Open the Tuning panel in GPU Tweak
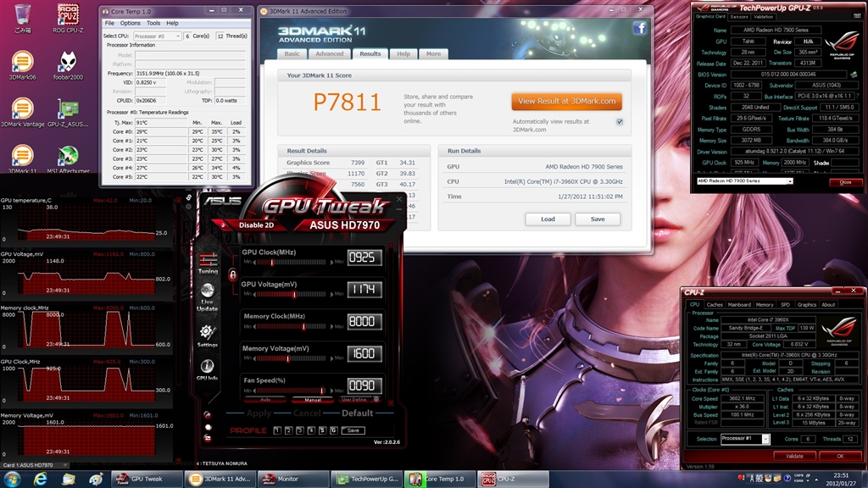Screen dimensions: 868x488 click(209, 263)
